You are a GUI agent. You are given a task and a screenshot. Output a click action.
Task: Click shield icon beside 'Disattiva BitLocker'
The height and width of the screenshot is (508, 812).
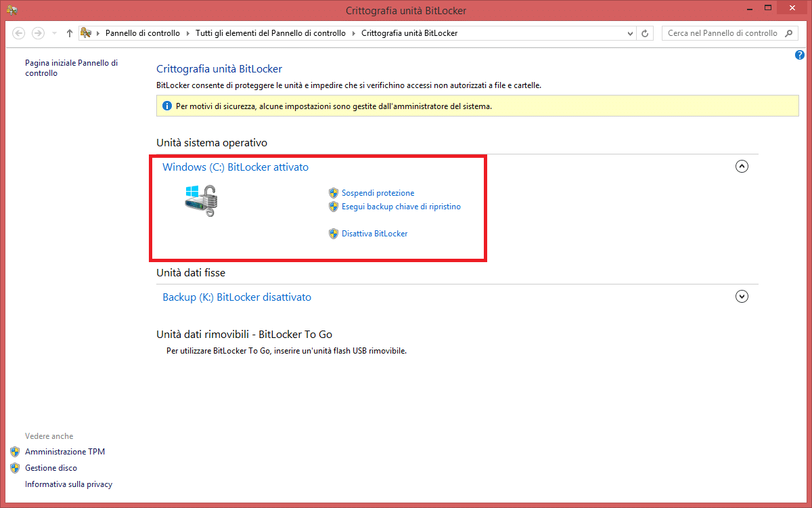pyautogui.click(x=333, y=234)
